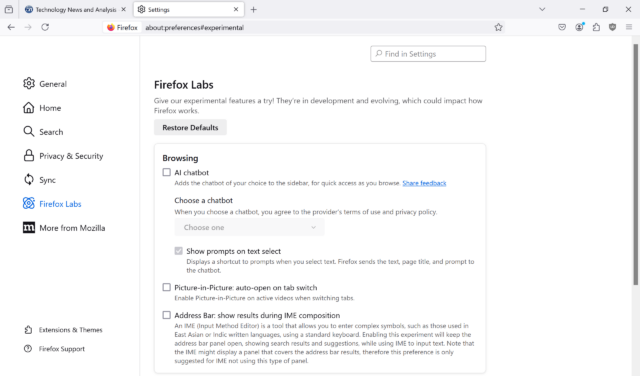Viewport: 640px width, 376px height.
Task: Enable Picture-in-Picture auto-open on tab switch
Action: (167, 287)
